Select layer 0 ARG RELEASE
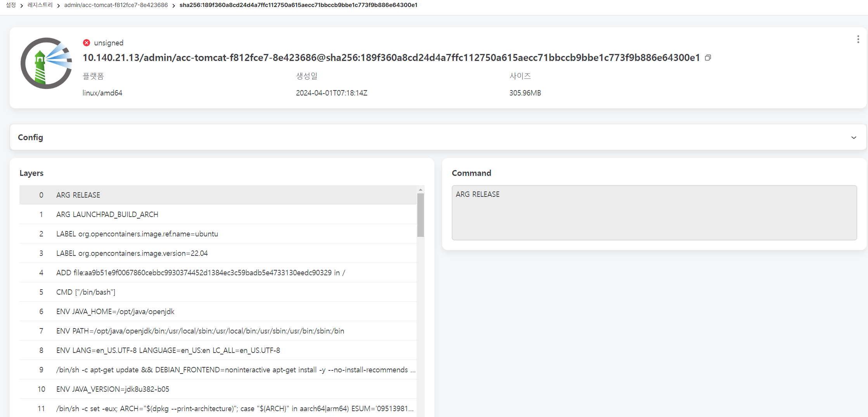Screen dimensions: 868x417 point(218,195)
